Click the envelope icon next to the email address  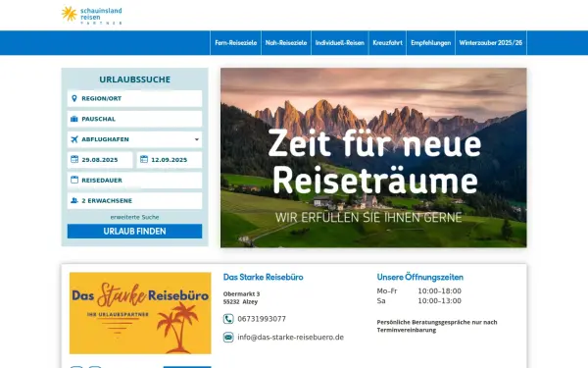(228, 338)
